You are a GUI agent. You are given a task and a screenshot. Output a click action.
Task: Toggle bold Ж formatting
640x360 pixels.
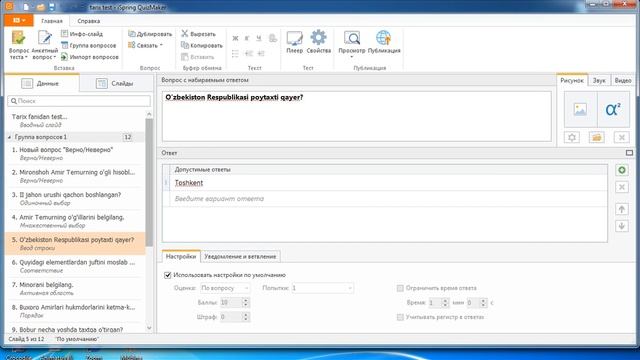pos(235,38)
